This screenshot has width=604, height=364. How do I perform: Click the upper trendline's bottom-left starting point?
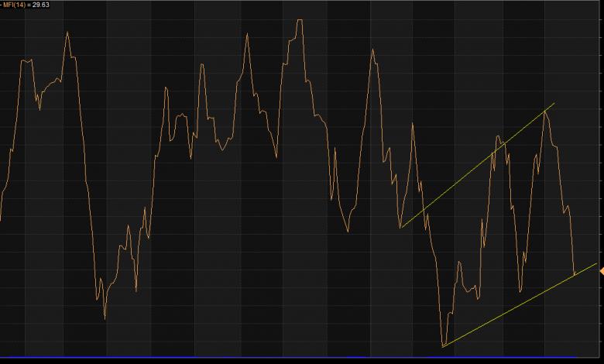400,227
